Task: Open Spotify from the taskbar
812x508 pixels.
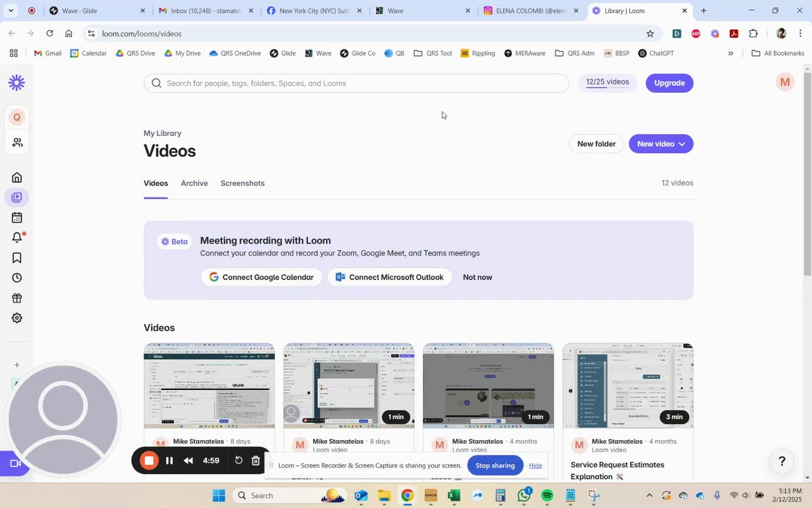Action: tap(547, 495)
